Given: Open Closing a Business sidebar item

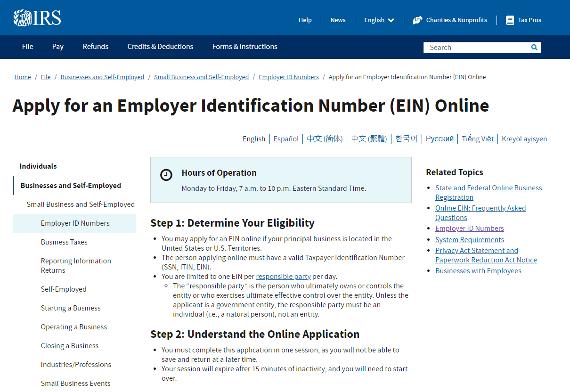Looking at the screenshot, I should coord(70,346).
